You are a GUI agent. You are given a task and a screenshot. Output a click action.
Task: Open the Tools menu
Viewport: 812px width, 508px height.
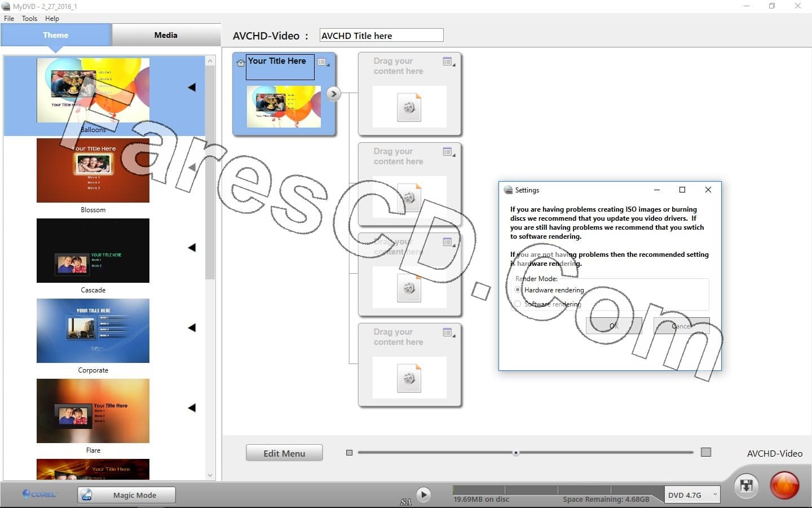pyautogui.click(x=29, y=19)
